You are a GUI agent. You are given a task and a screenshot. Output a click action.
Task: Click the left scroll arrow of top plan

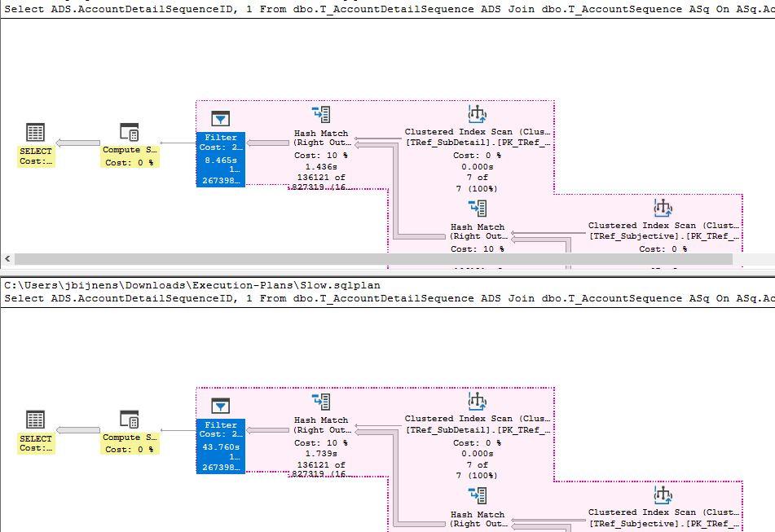(7, 259)
